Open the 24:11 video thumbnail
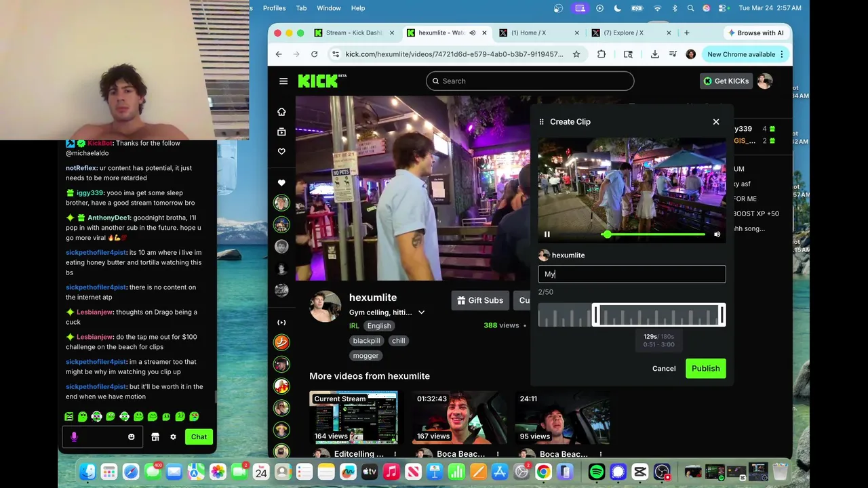This screenshot has height=488, width=868. tap(562, 417)
